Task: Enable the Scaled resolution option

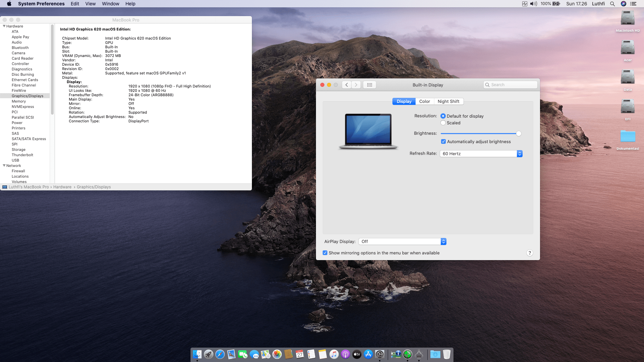Action: point(443,123)
